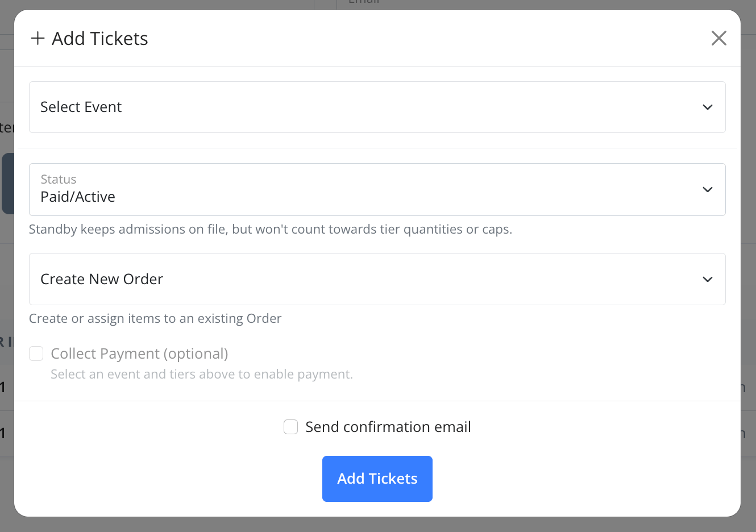The height and width of the screenshot is (532, 756).
Task: Select the Paid/Active status value
Action: [78, 196]
